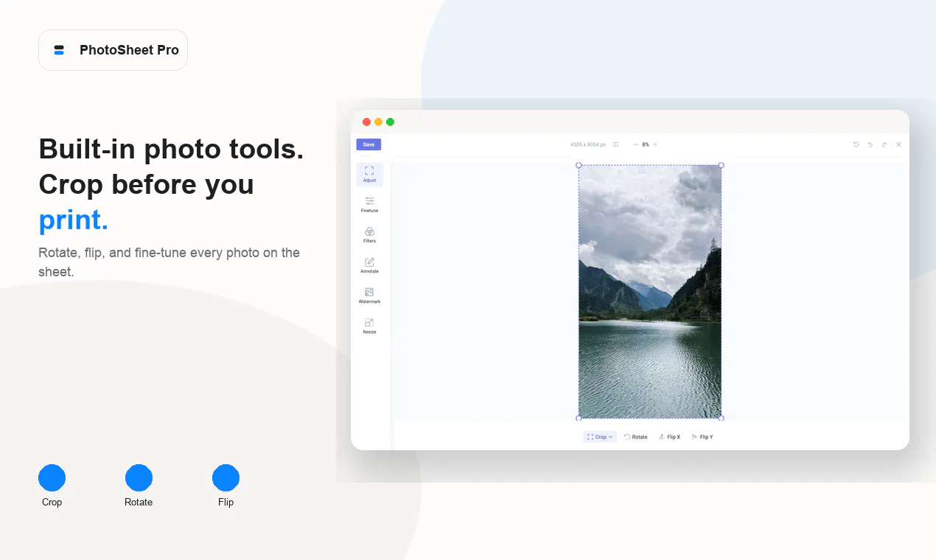Click the bottom-right crop handle
Image resolution: width=936 pixels, height=560 pixels.
pos(721,418)
